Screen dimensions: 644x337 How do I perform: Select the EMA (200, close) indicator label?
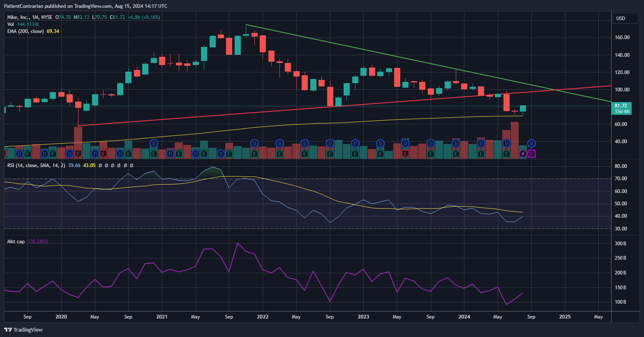pyautogui.click(x=25, y=31)
